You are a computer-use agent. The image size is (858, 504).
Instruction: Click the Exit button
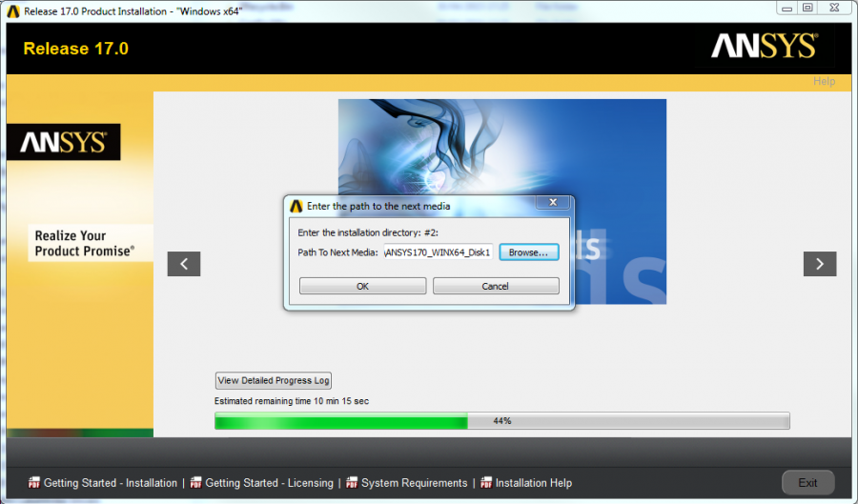point(807,483)
